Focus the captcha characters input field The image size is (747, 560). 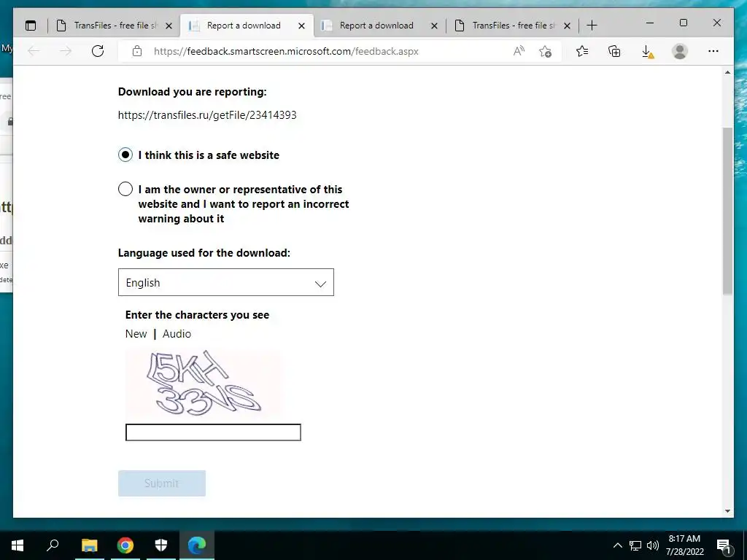click(213, 432)
